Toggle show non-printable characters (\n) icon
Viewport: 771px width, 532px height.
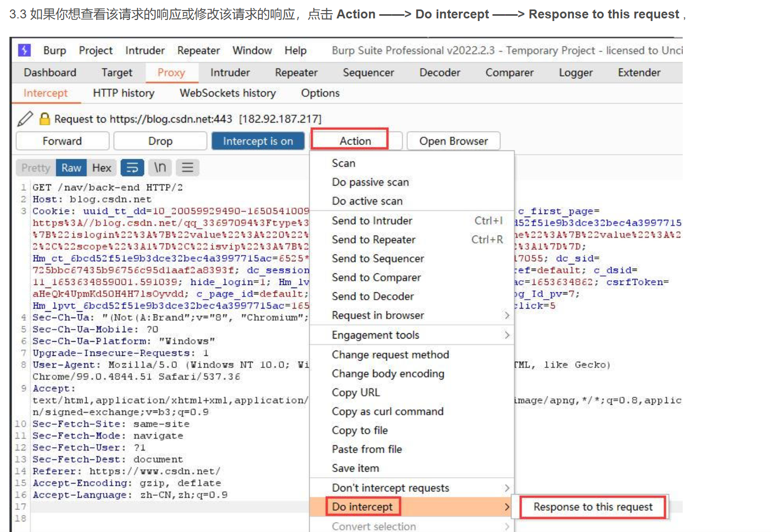pyautogui.click(x=160, y=168)
